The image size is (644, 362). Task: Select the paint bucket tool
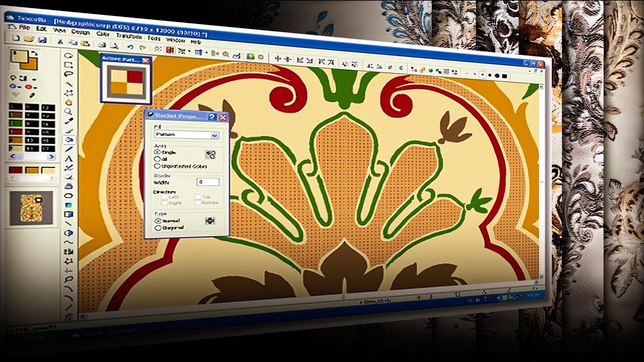point(69,139)
